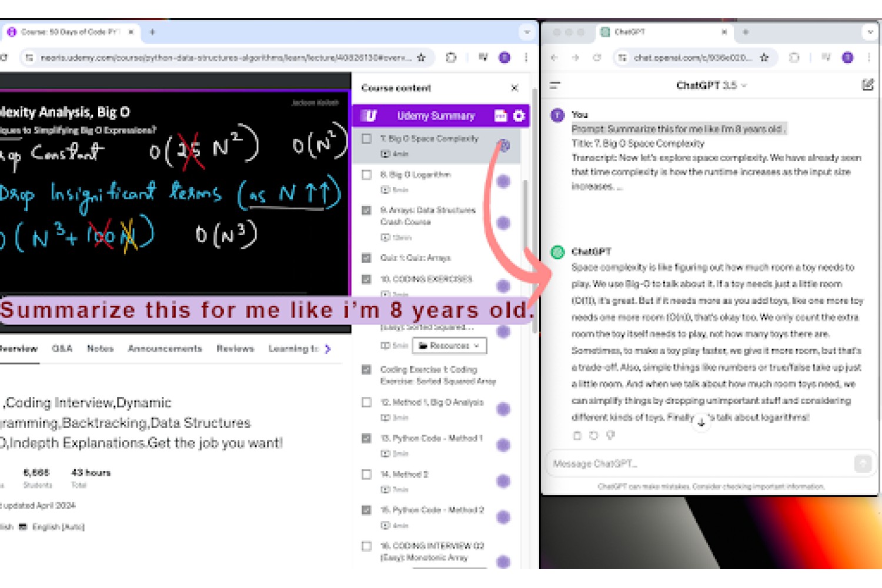
Task: Uncheck Quiz 1: Arrays
Action: pos(367,258)
